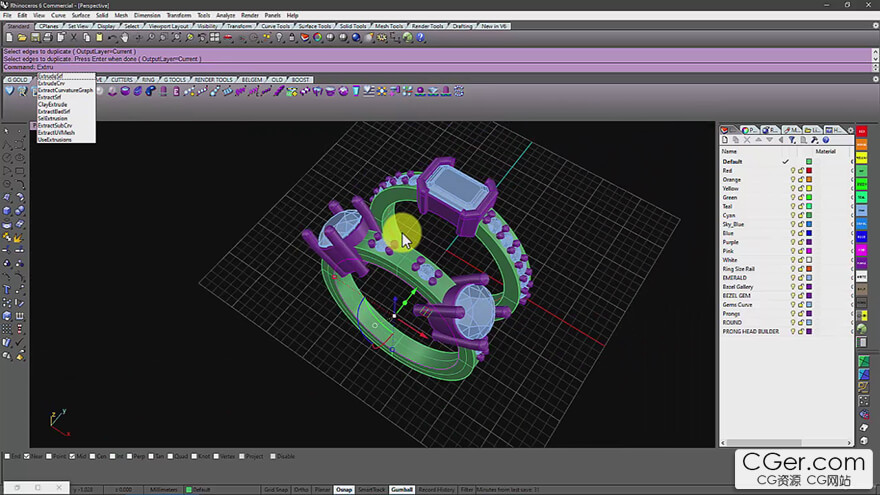Click the Zoom Extents icon
The width and height of the screenshot is (880, 495).
(176, 38)
